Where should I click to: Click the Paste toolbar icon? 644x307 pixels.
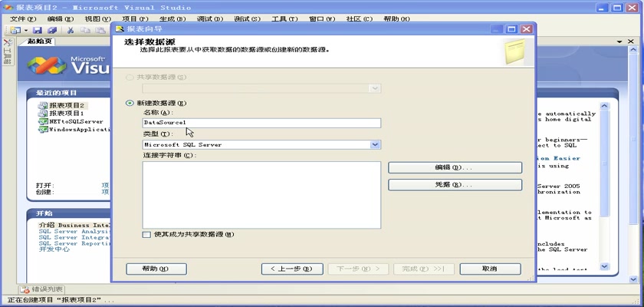[x=100, y=30]
